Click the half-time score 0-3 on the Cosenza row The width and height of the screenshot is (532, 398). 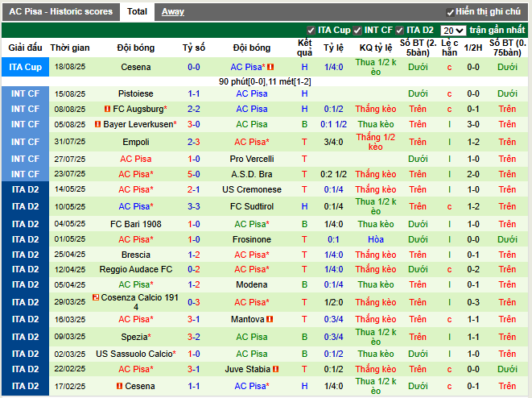pos(473,302)
